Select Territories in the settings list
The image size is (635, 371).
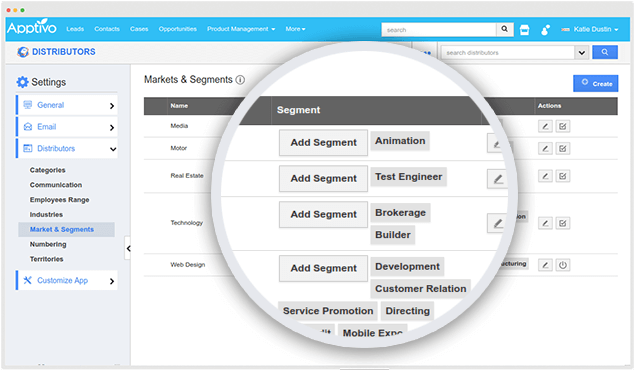pos(46,259)
